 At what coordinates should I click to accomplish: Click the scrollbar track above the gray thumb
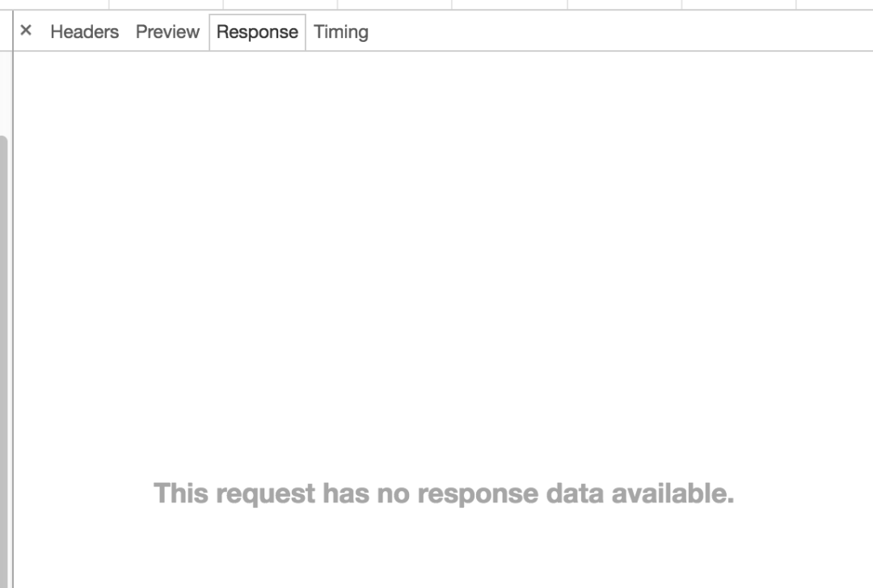coord(6,94)
